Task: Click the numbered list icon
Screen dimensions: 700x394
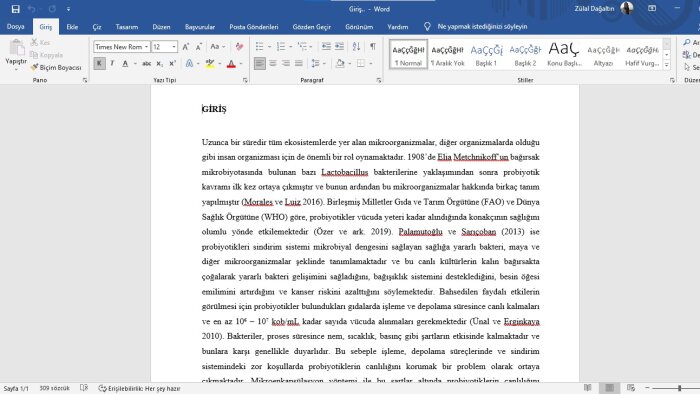Action: 281,46
